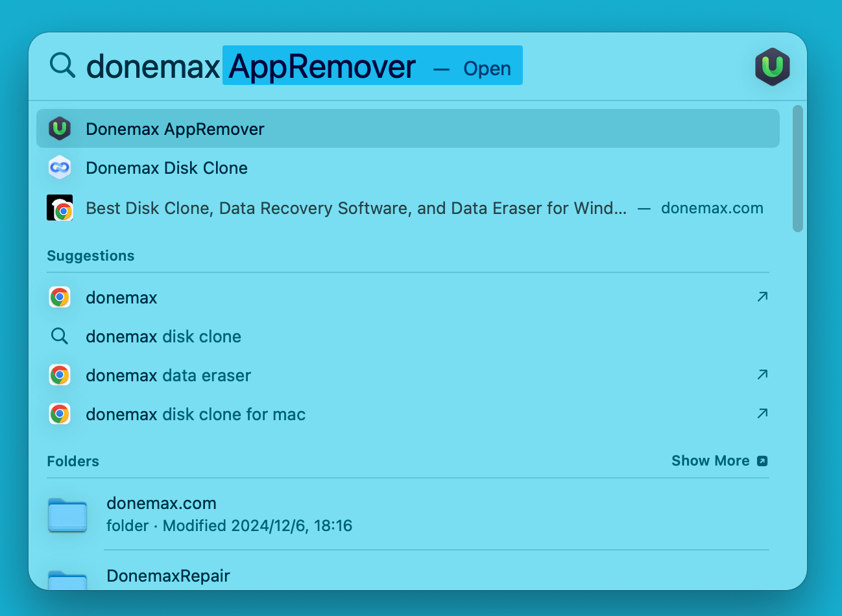Click Open next to the search text
This screenshot has width=842, height=616.
click(487, 67)
